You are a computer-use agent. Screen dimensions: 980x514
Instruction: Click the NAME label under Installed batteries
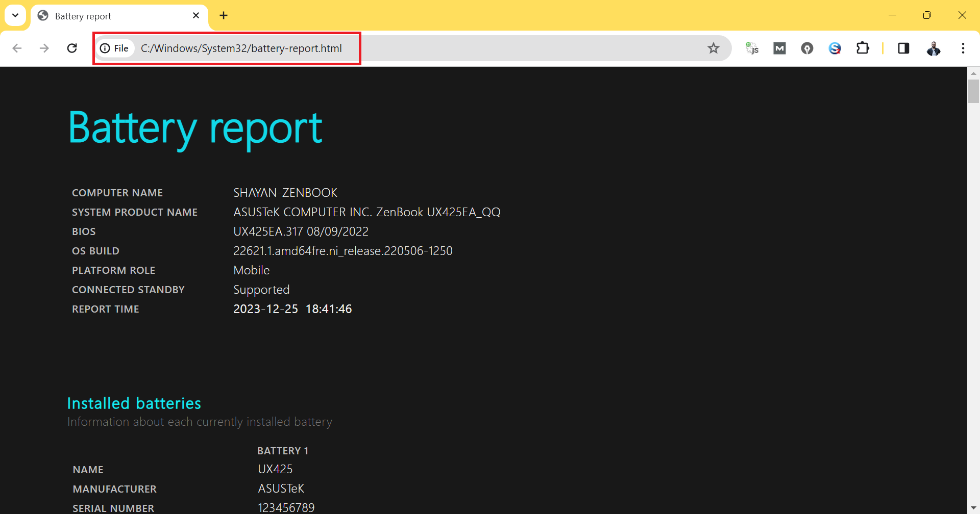(88, 470)
